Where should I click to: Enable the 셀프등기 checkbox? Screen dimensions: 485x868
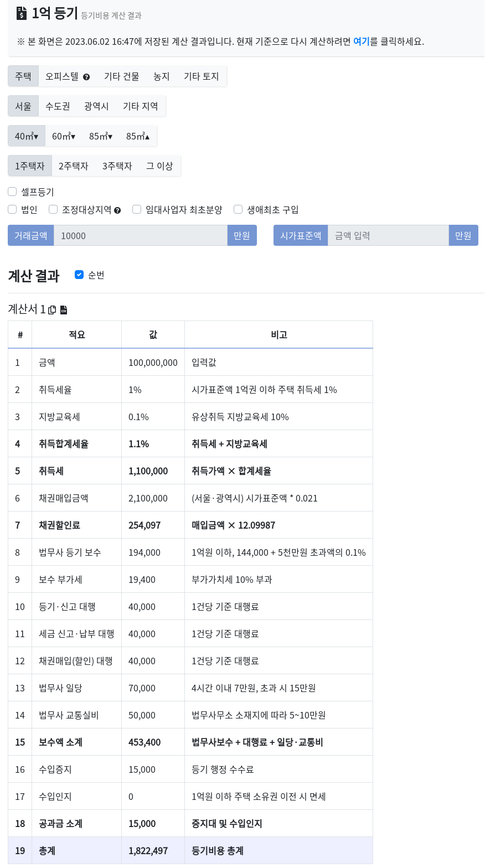(x=12, y=192)
